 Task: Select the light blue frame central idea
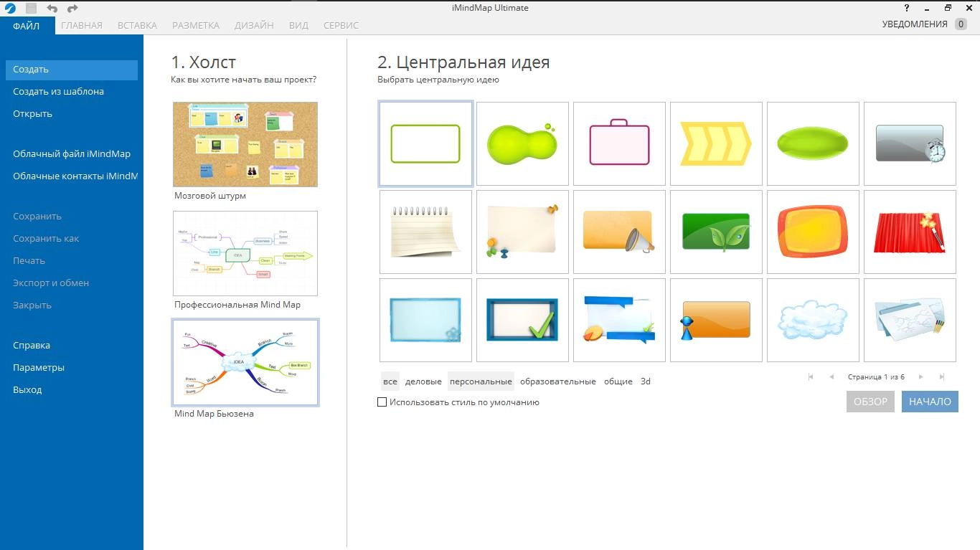[425, 320]
